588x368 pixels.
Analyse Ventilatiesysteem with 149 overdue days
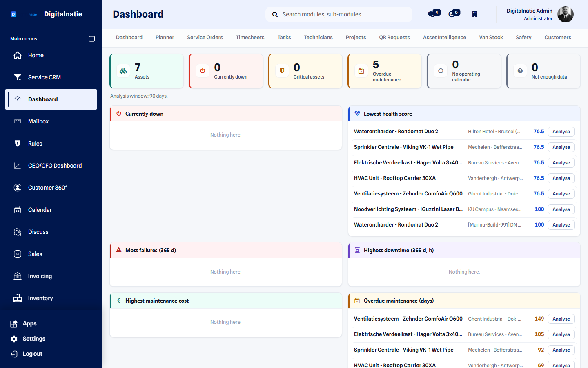561,319
